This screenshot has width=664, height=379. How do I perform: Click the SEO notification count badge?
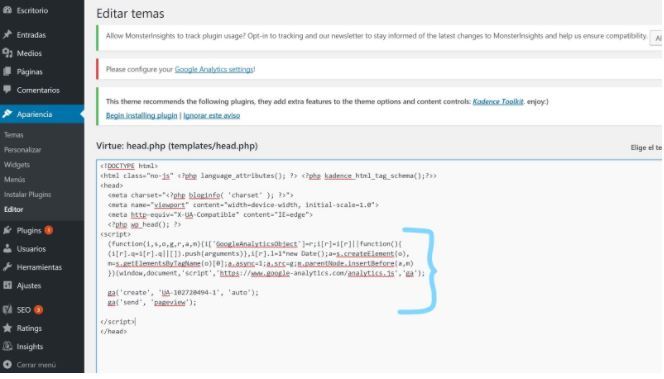(x=38, y=310)
